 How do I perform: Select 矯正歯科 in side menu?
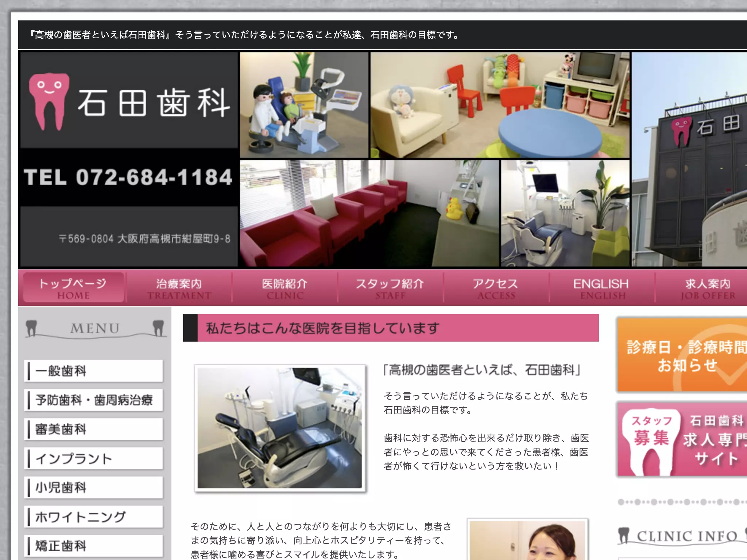pos(93,546)
